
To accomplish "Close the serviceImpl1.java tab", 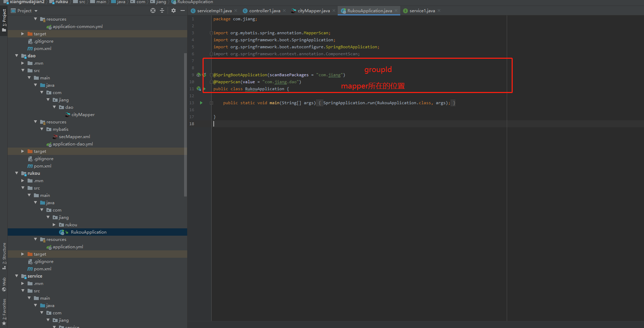I will click(236, 11).
